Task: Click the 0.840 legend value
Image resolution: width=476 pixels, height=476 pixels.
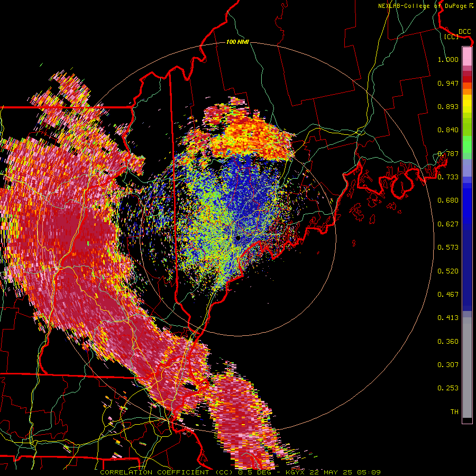Action: (448, 130)
